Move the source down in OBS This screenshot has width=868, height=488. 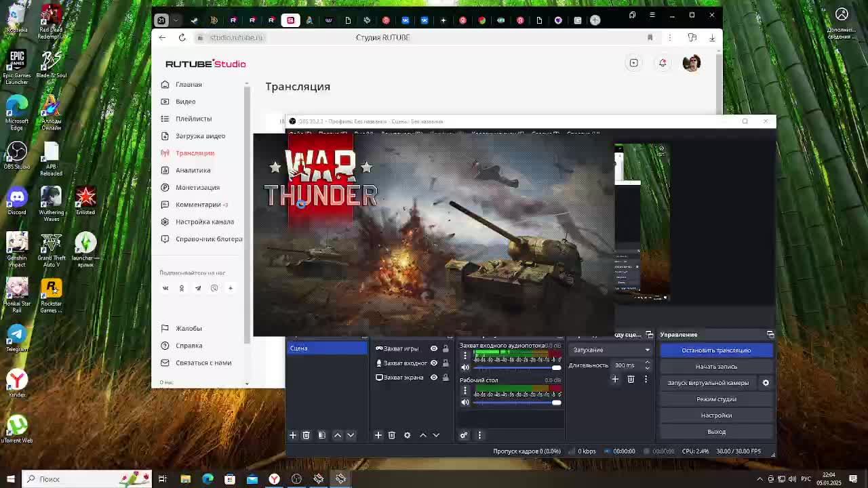coord(436,435)
